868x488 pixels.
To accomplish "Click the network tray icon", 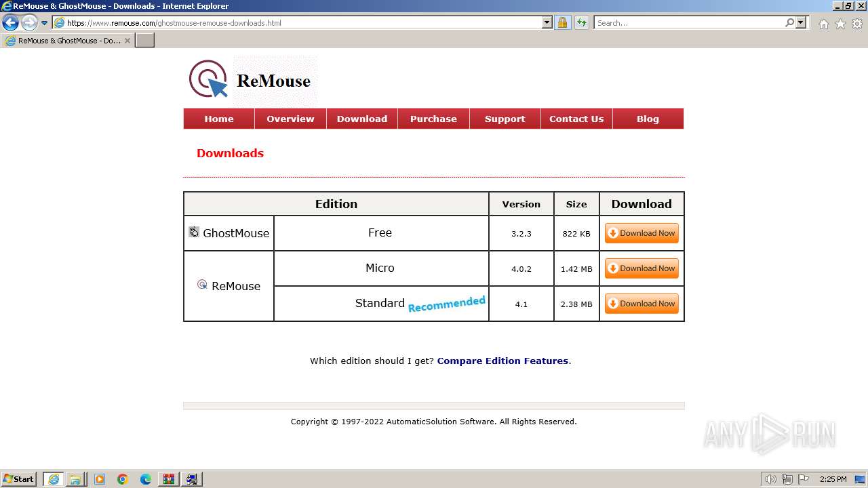I will click(787, 479).
